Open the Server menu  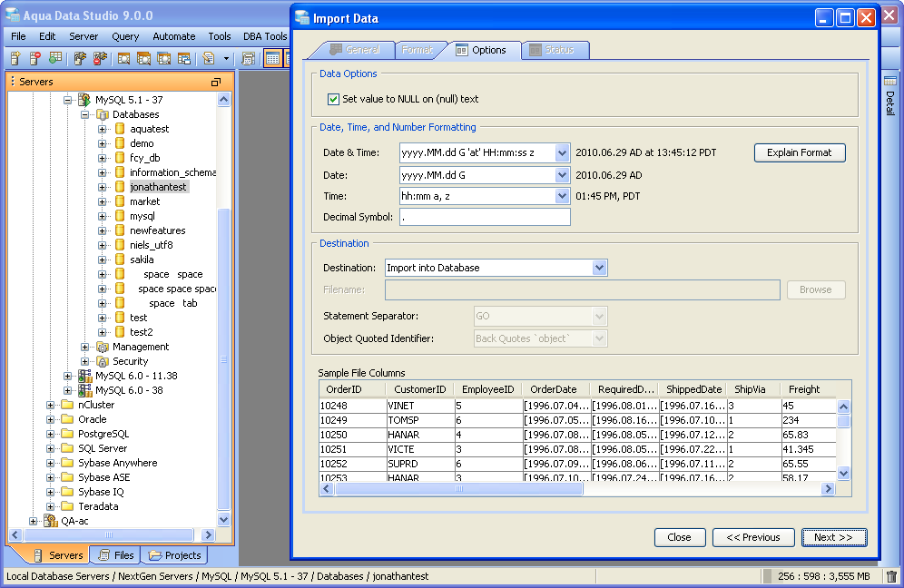coord(84,36)
